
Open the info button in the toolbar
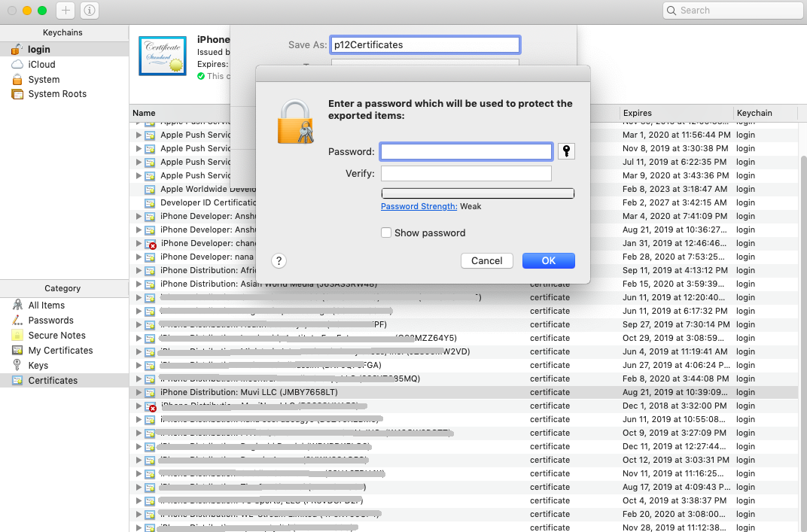pos(90,11)
